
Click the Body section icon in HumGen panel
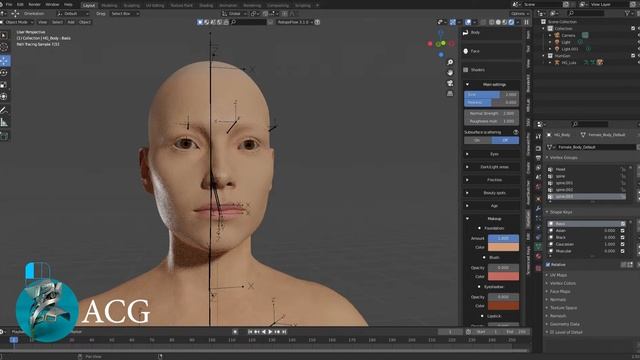tap(466, 32)
